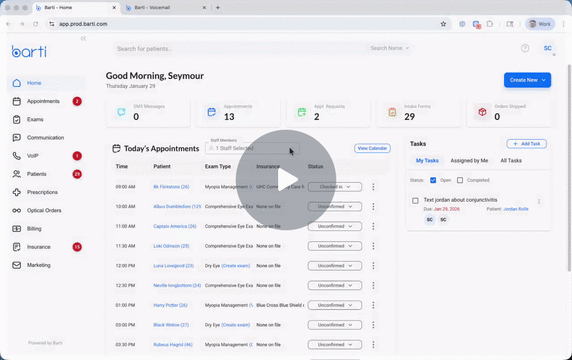Image resolution: width=572 pixels, height=360 pixels.
Task: Switch to the All Tasks tab
Action: (511, 160)
